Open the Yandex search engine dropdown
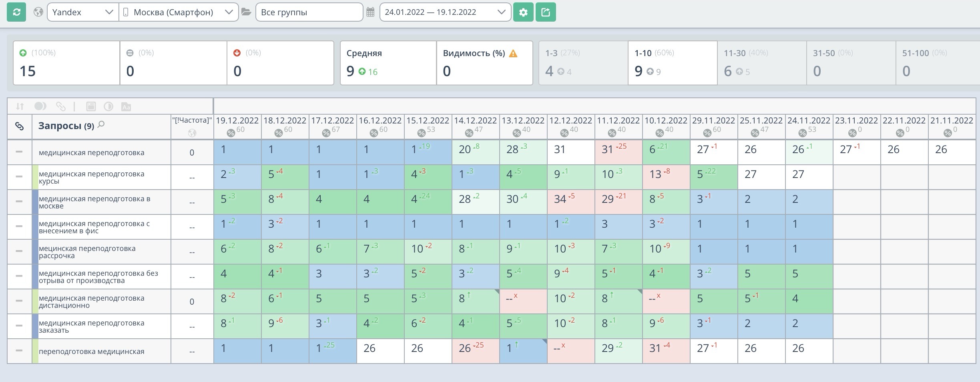This screenshot has height=382, width=980. pyautogui.click(x=82, y=12)
